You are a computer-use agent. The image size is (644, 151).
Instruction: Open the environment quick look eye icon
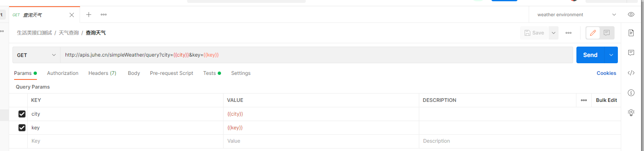tap(631, 15)
